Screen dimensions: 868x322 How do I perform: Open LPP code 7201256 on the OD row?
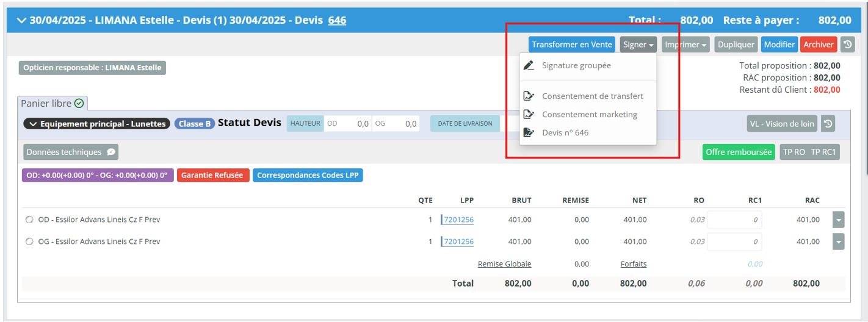click(x=458, y=220)
